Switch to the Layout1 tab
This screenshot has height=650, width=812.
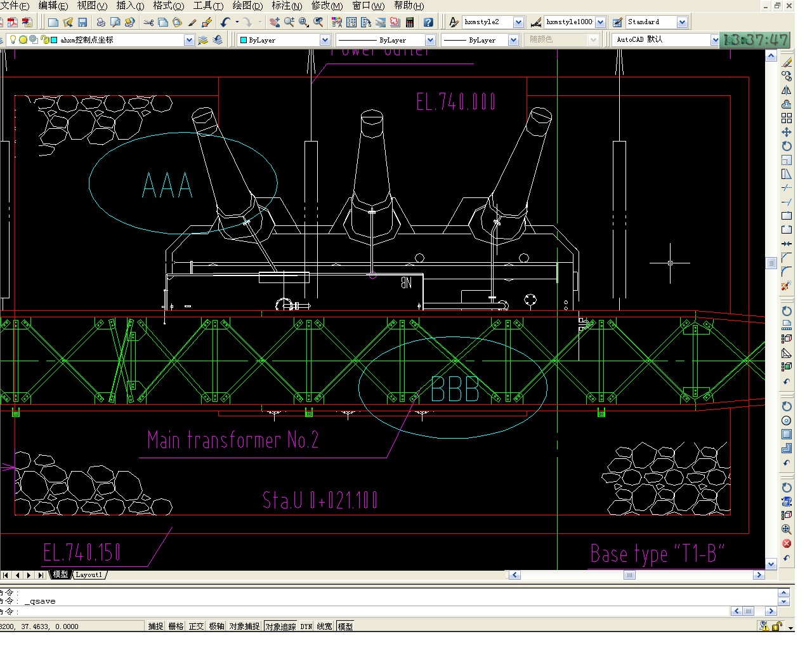(x=89, y=575)
